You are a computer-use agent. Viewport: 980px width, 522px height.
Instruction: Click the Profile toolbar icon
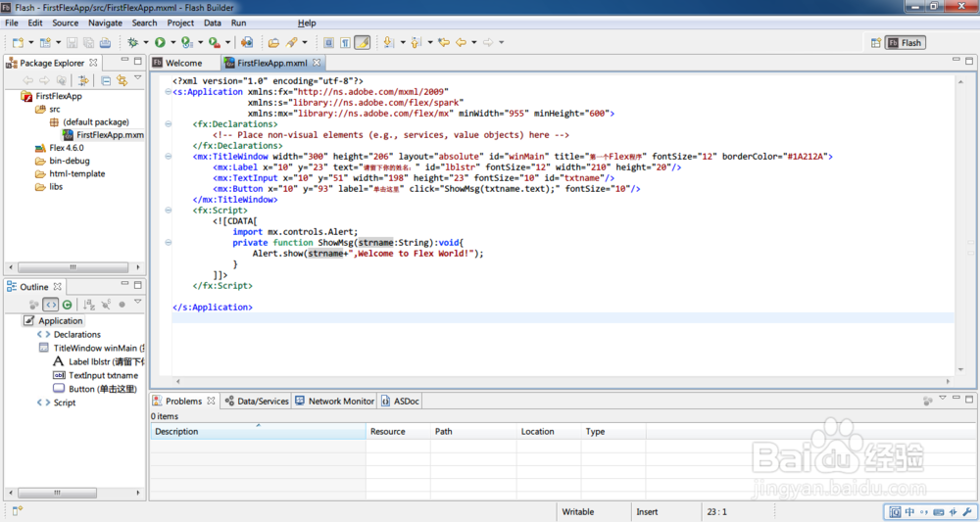coord(187,42)
